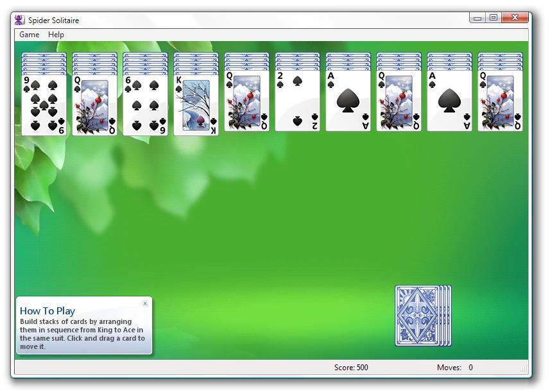550x392 pixels.
Task: Select the Queen of spades in second column
Action: click(x=94, y=105)
